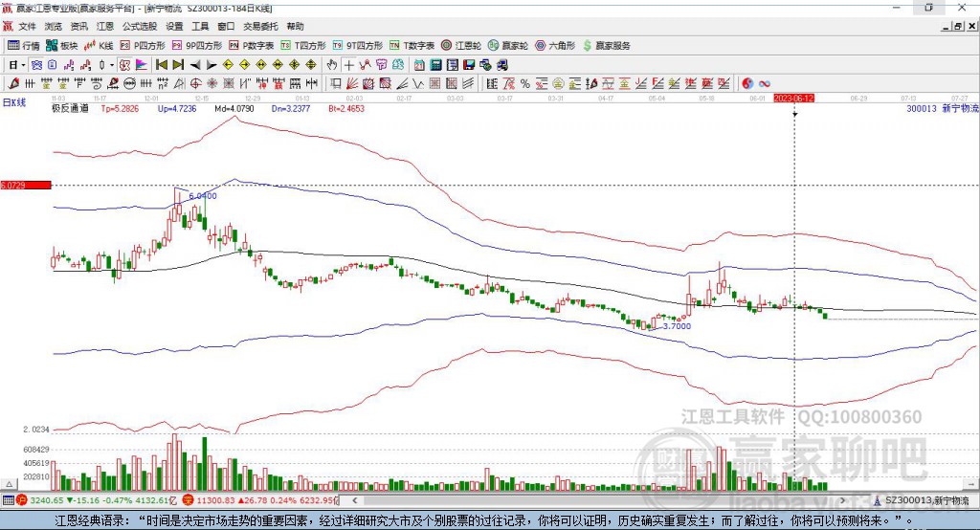Click the highlighted date 2023-06-12 marker

[x=793, y=99]
